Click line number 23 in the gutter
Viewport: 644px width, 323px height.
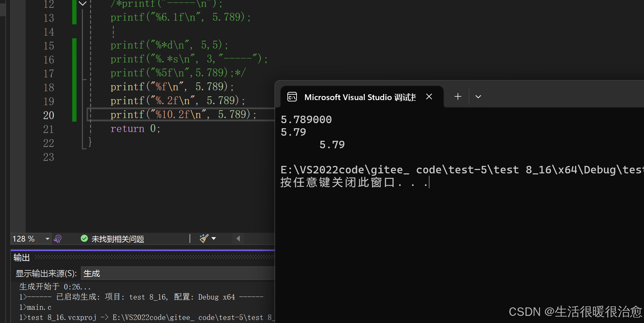(x=49, y=157)
